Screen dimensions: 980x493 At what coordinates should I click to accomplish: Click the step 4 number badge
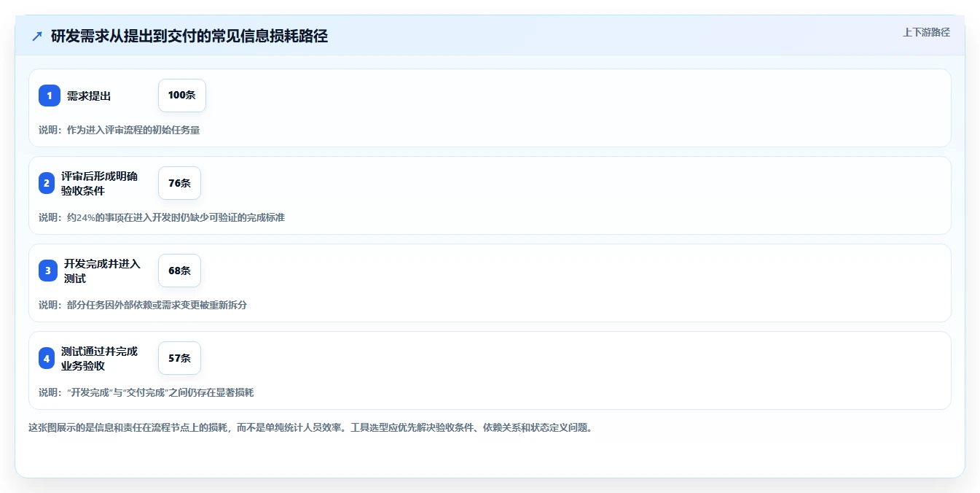point(47,358)
